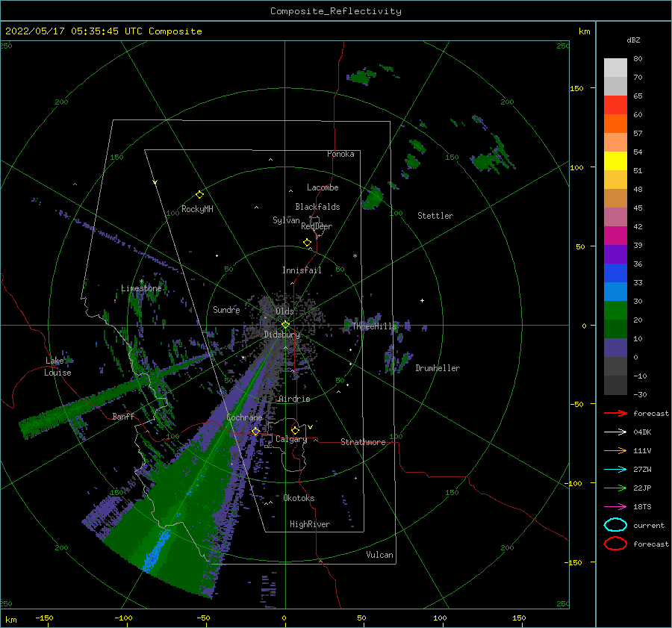Click the Didsbury town label

(281, 335)
